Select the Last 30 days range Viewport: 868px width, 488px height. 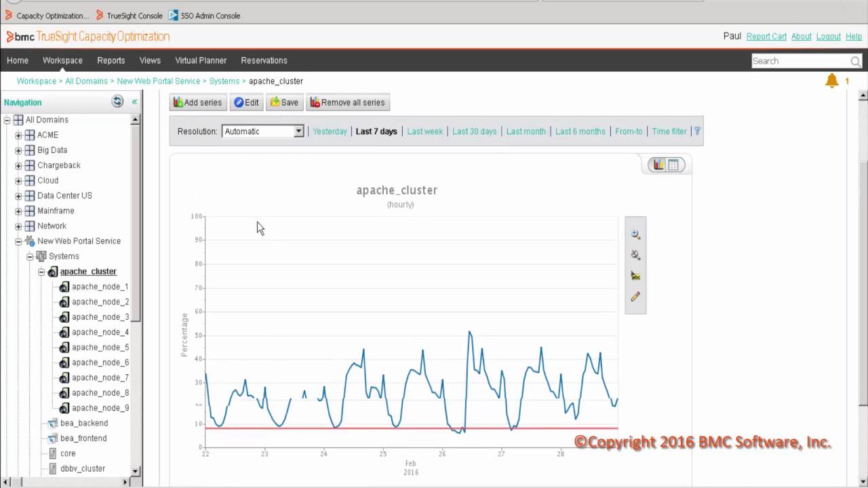click(x=474, y=131)
